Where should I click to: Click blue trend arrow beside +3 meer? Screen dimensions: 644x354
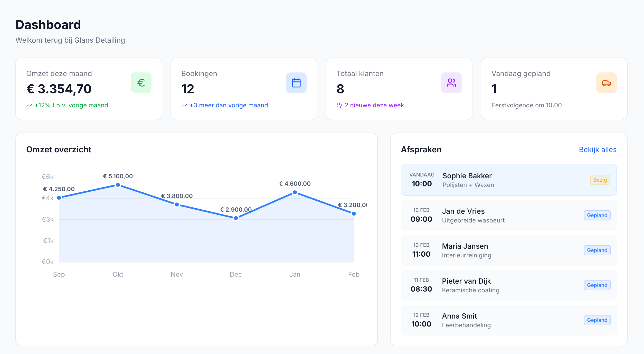[x=184, y=105]
